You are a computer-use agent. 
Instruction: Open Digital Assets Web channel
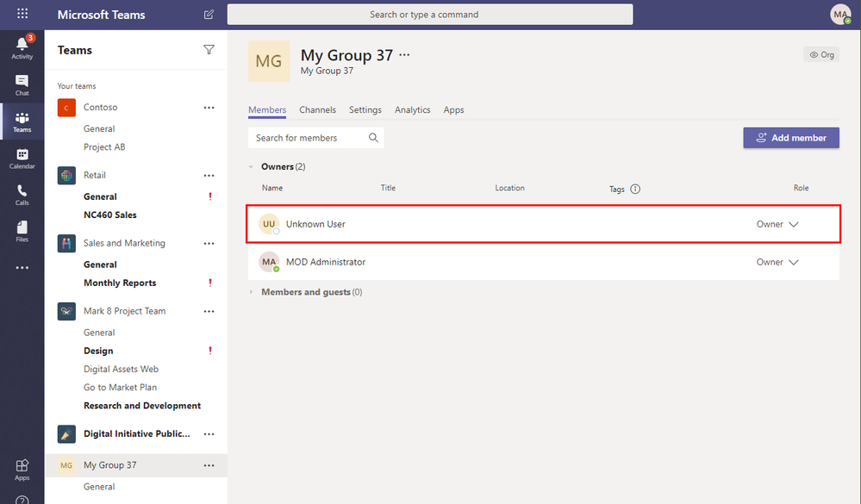click(121, 369)
